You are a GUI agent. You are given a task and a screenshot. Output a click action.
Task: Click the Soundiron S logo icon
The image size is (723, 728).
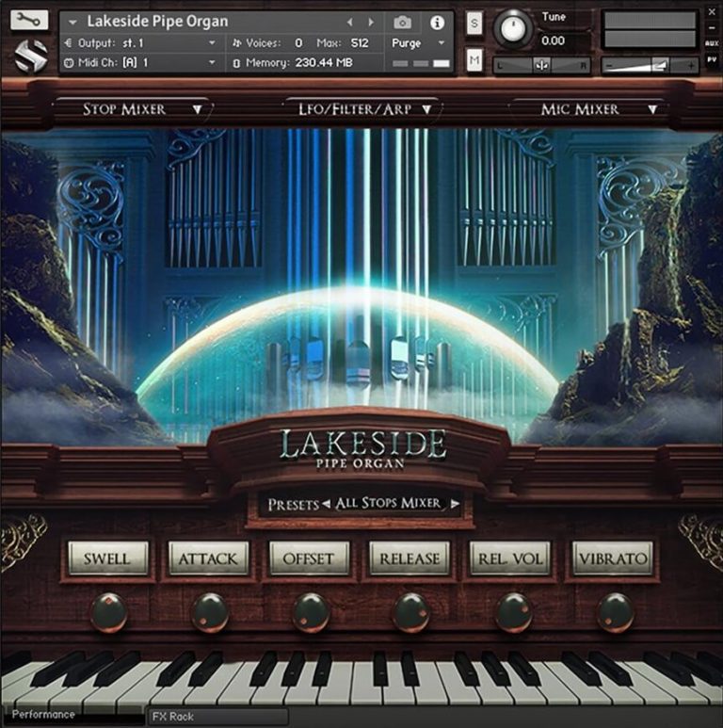(30, 57)
